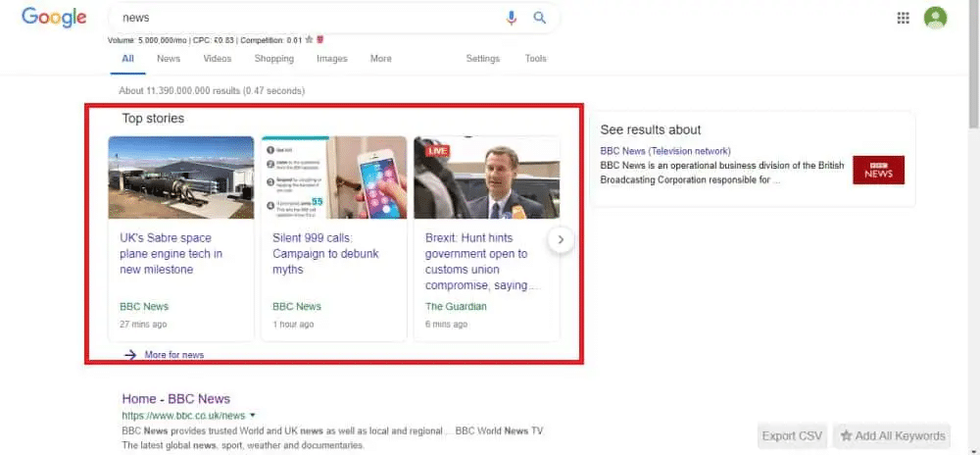Image resolution: width=980 pixels, height=455 pixels.
Task: Click the BBC News operational business description
Action: [722, 174]
